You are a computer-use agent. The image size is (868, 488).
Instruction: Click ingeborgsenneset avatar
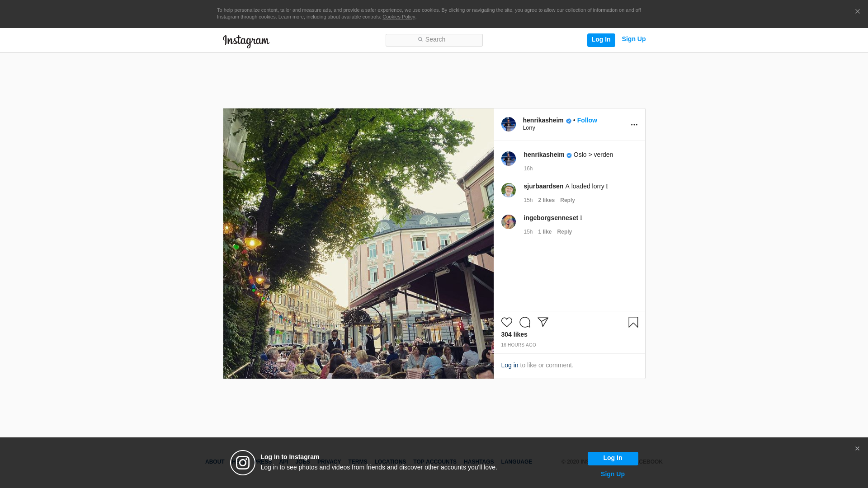point(508,222)
